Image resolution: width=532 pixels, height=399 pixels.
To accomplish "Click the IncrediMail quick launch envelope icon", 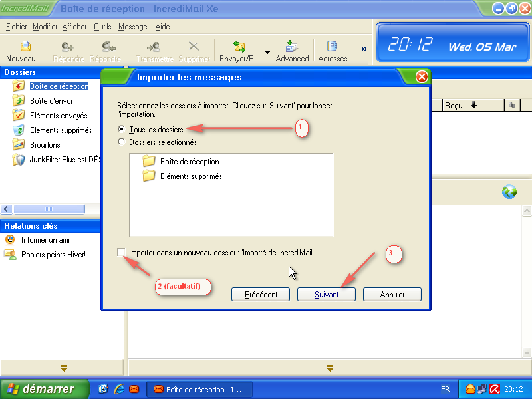I will (x=134, y=389).
